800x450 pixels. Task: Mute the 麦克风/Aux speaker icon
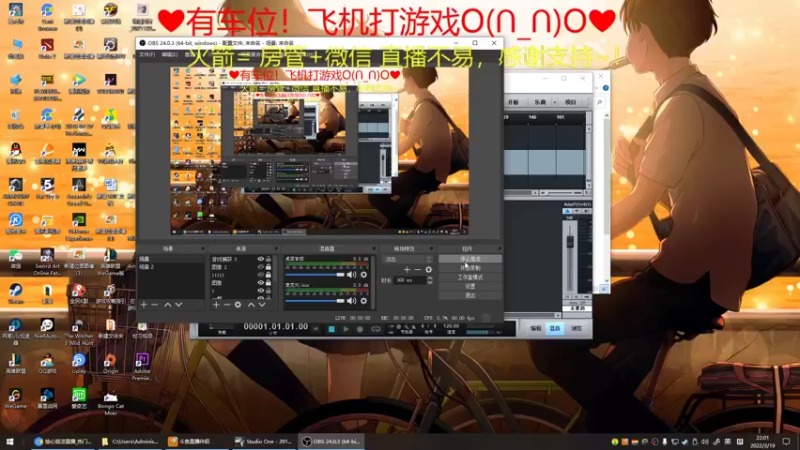[x=352, y=301]
